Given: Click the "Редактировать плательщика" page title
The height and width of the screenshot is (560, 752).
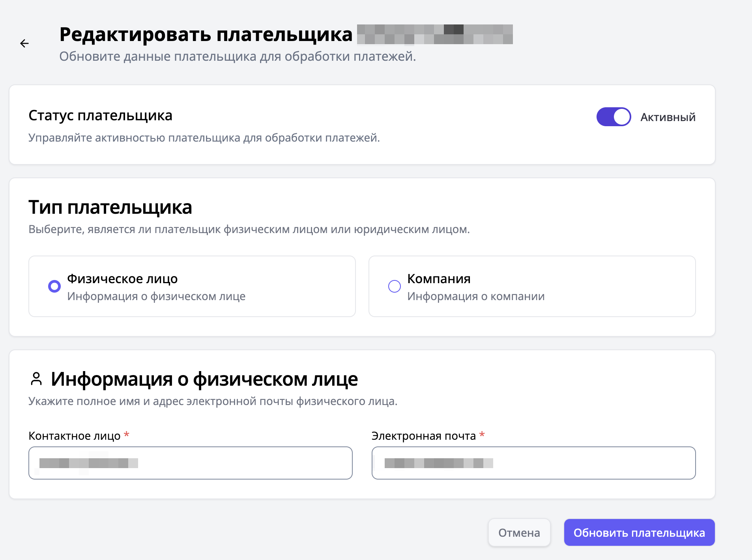Looking at the screenshot, I should point(206,34).
